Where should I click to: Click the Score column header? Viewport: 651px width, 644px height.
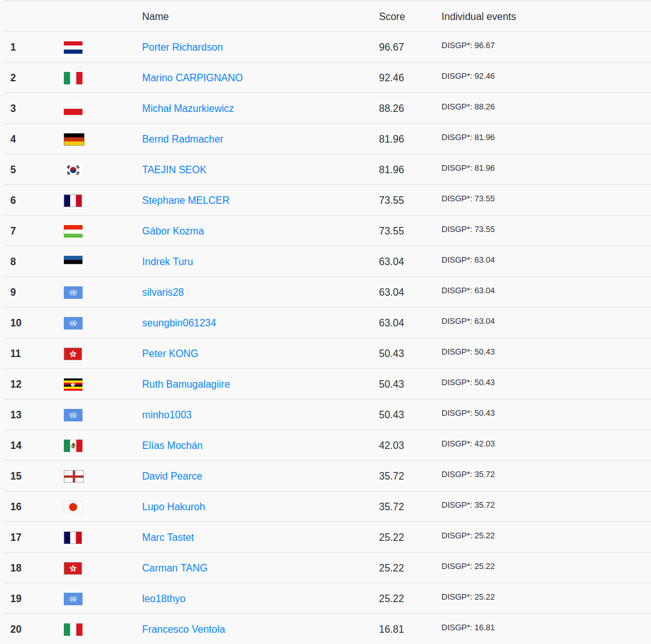pyautogui.click(x=391, y=17)
